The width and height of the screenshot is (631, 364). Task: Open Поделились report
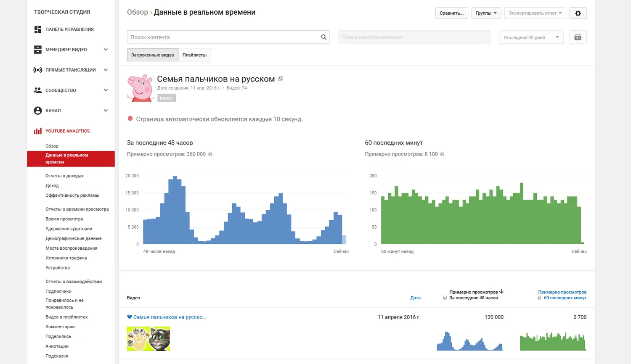click(58, 337)
